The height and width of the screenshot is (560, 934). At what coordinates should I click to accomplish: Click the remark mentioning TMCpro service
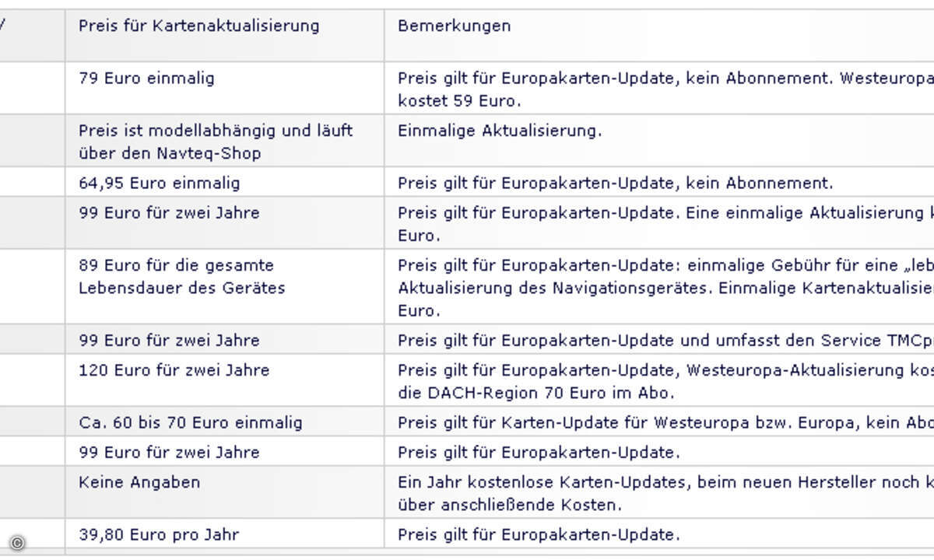point(659,339)
